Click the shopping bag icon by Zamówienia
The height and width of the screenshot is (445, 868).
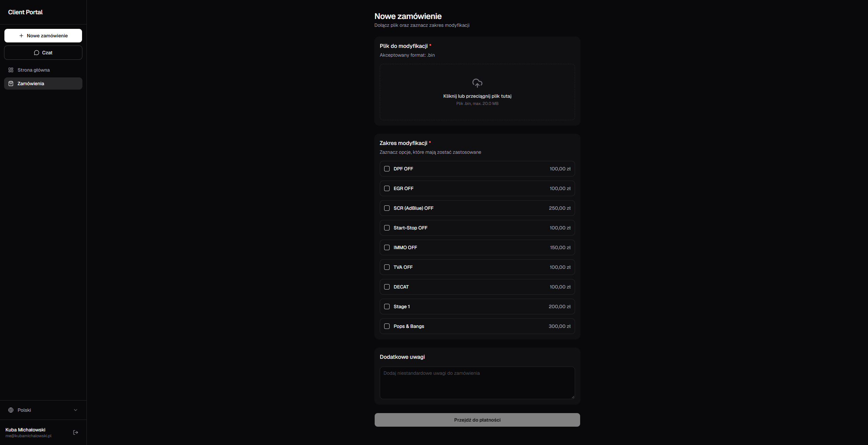(x=11, y=84)
